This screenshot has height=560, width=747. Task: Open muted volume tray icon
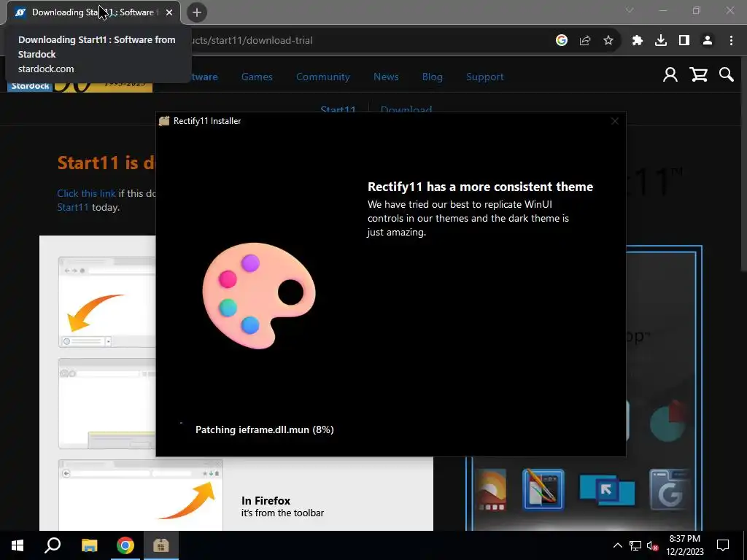point(653,545)
